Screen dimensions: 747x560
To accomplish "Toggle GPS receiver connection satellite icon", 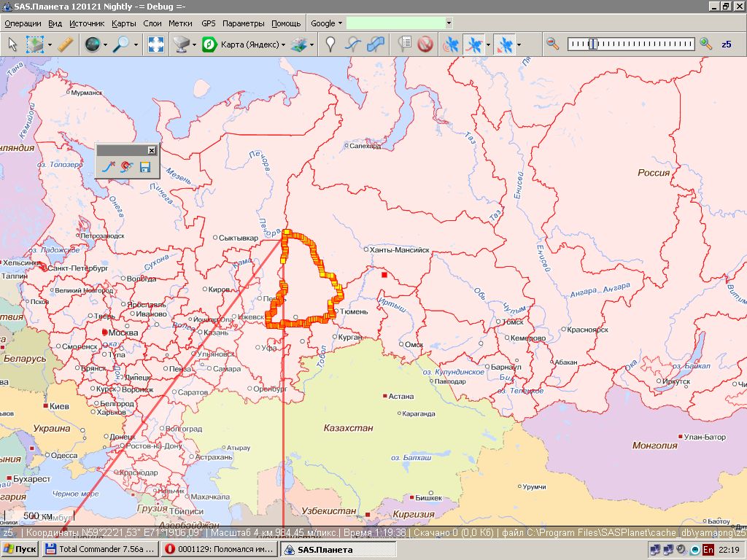I will 452,44.
